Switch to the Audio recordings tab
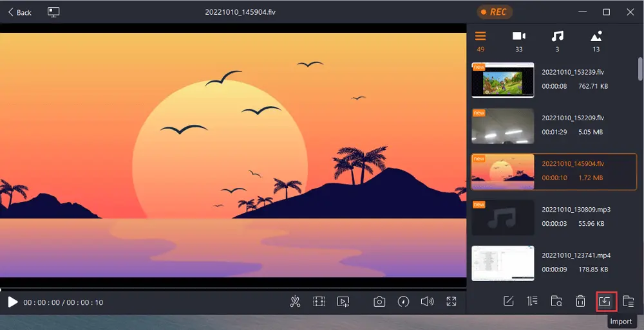This screenshot has width=644, height=330. (x=558, y=41)
